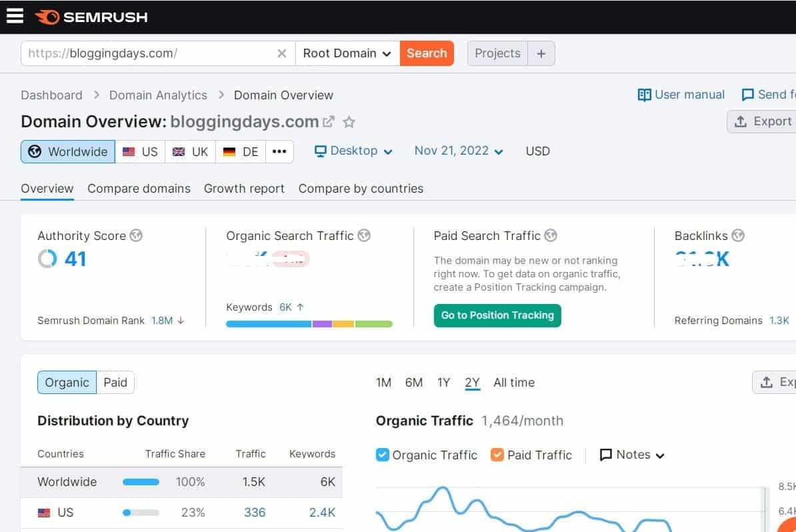Switch to Growth report tab

pyautogui.click(x=244, y=189)
